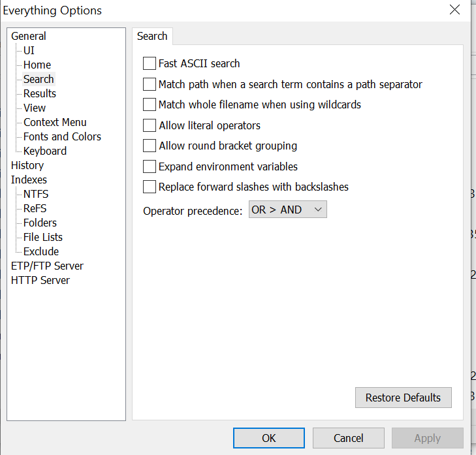Screen dimensions: 476x455
Task: Confirm changes with the OK button
Action: [x=269, y=438]
